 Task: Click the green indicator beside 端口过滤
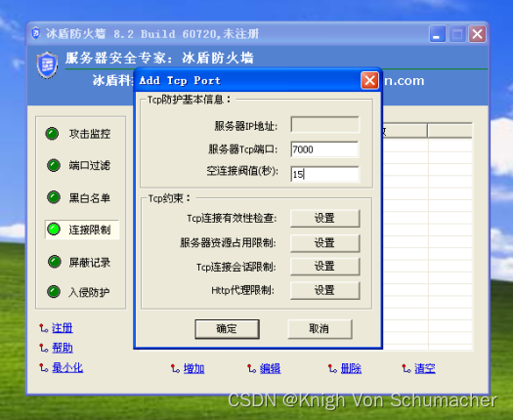coord(54,165)
